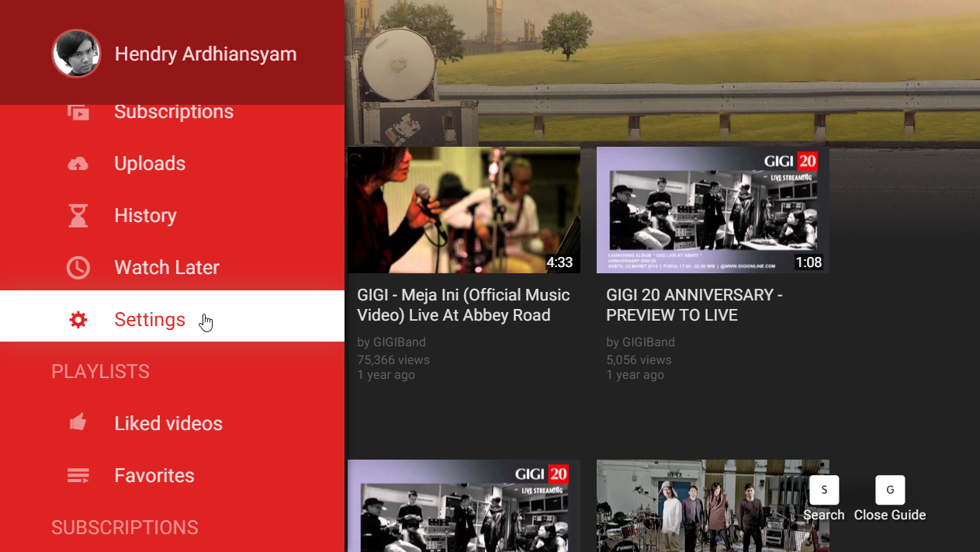Click the Watch Later clock icon
Image resolution: width=980 pixels, height=552 pixels.
(x=78, y=267)
